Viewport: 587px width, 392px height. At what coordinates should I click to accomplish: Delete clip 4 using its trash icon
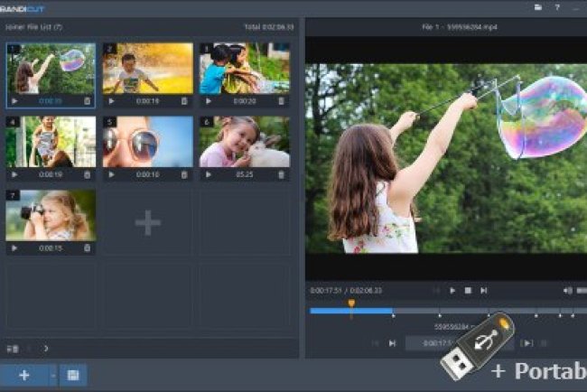coord(88,174)
